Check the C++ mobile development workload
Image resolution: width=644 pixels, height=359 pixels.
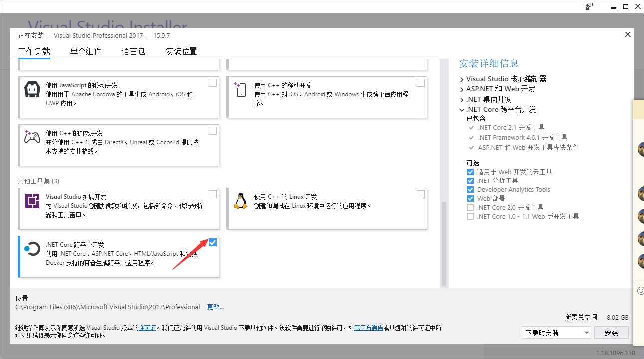click(421, 83)
